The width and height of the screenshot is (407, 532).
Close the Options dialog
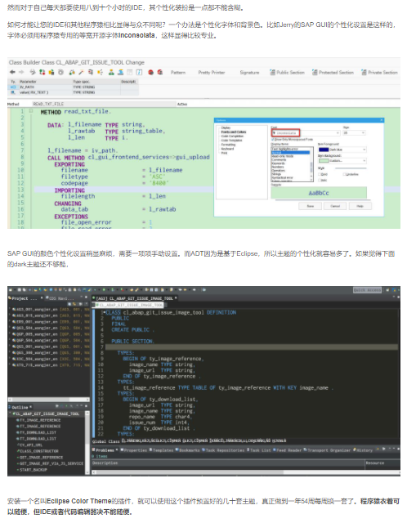point(381,120)
